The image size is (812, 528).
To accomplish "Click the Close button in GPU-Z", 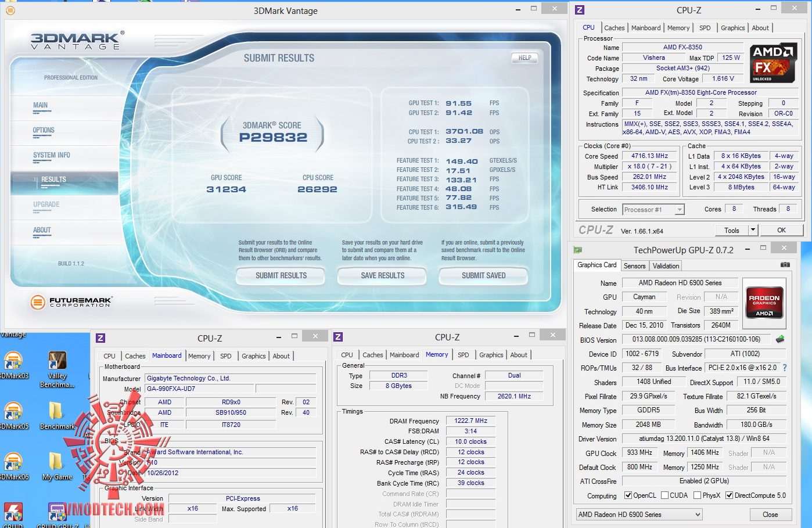I will coord(770,515).
